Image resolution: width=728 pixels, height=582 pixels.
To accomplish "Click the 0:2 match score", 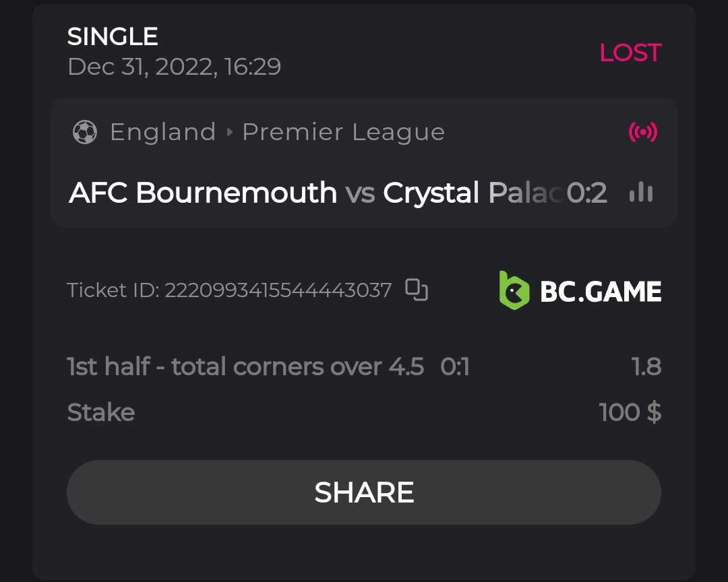I will click(587, 193).
